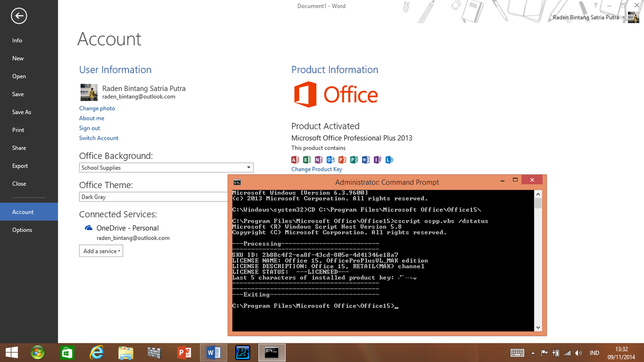Click the Publisher product icon
The height and width of the screenshot is (362, 644).
[x=354, y=160]
